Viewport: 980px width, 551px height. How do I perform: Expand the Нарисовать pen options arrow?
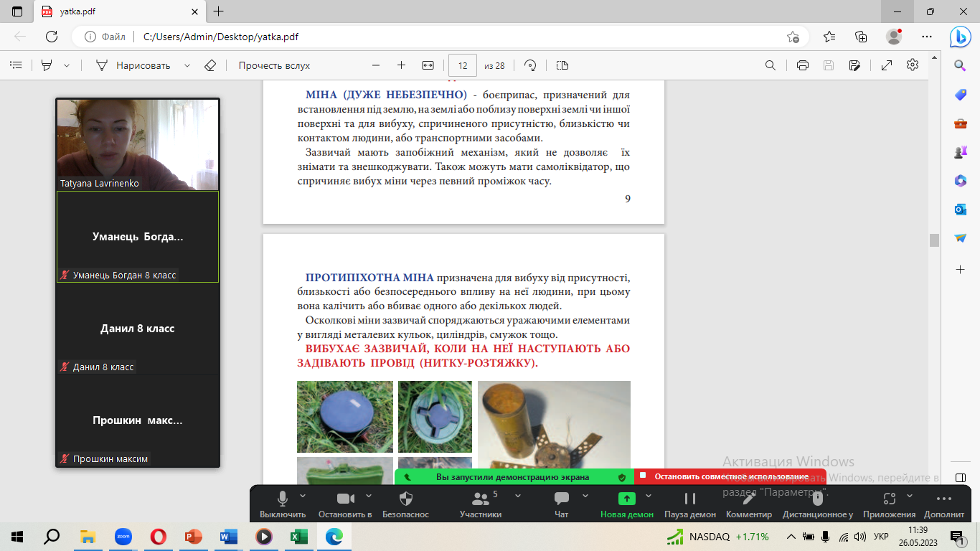coord(187,65)
